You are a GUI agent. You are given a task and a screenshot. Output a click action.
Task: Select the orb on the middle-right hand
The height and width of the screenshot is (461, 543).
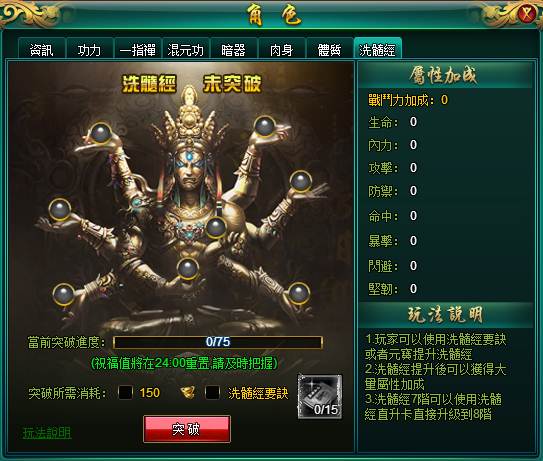click(x=301, y=181)
